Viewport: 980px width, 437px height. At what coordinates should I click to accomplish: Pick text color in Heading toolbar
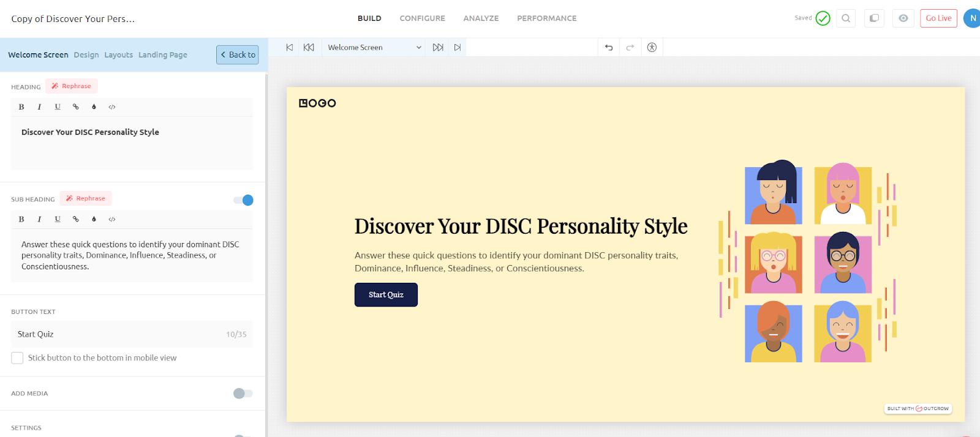tap(94, 107)
